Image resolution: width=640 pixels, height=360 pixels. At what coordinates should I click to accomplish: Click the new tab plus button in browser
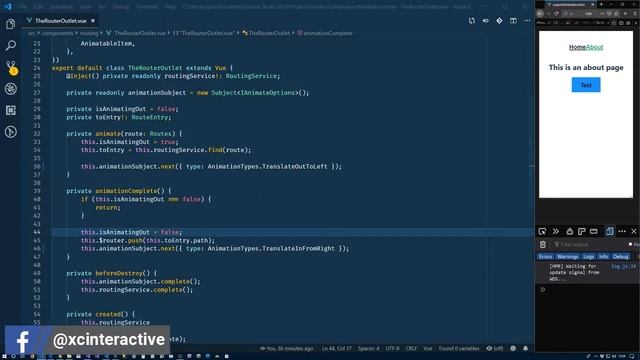(601, 4)
